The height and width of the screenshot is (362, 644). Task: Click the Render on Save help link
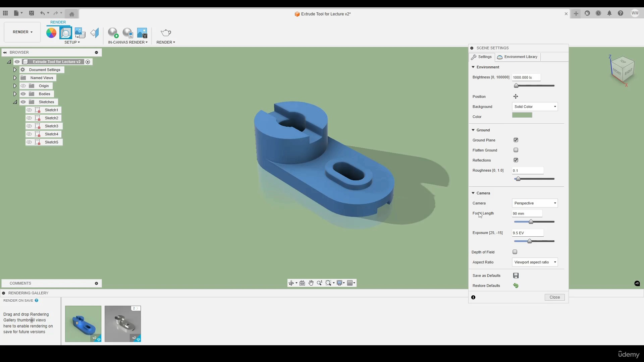[x=37, y=300]
